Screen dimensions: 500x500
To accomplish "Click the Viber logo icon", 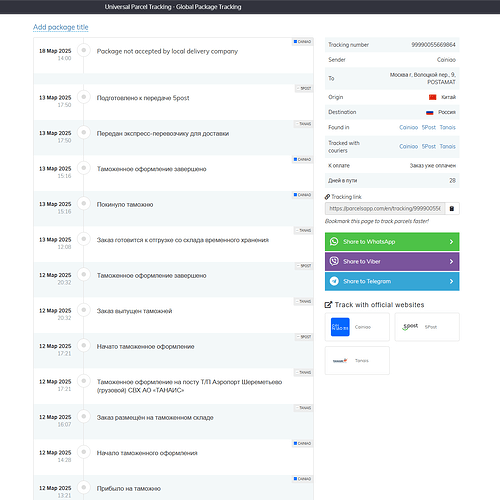I will (x=334, y=261).
